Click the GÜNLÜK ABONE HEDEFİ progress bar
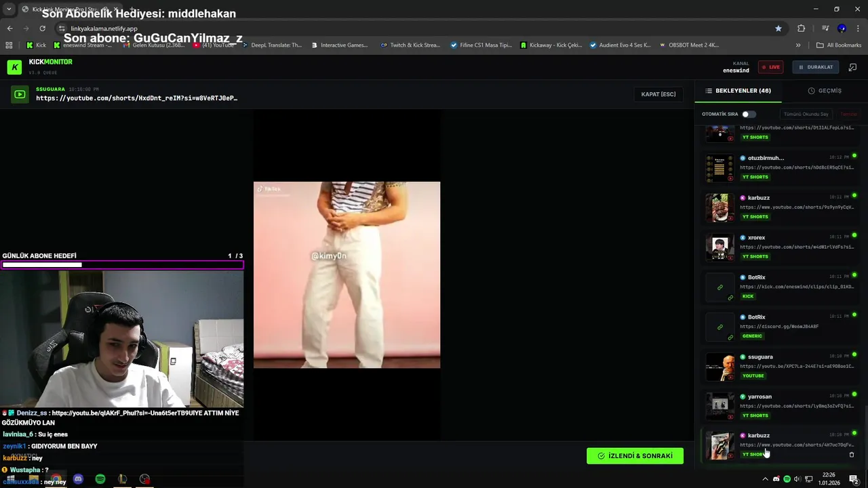Viewport: 868px width, 488px height. tap(122, 265)
